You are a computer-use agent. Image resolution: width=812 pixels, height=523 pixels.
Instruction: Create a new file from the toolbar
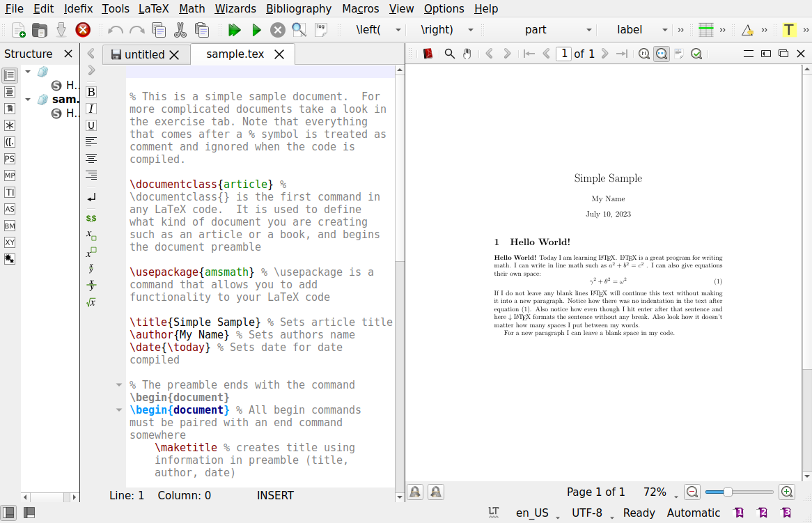click(x=18, y=30)
